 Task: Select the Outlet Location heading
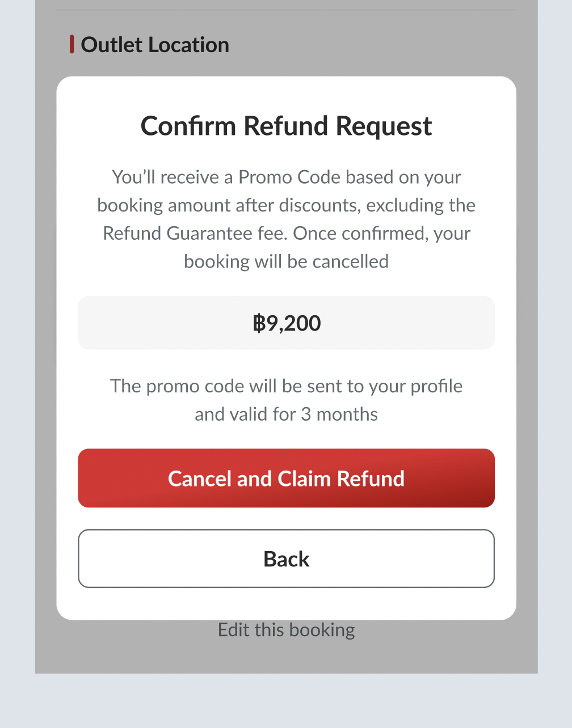coord(155,45)
